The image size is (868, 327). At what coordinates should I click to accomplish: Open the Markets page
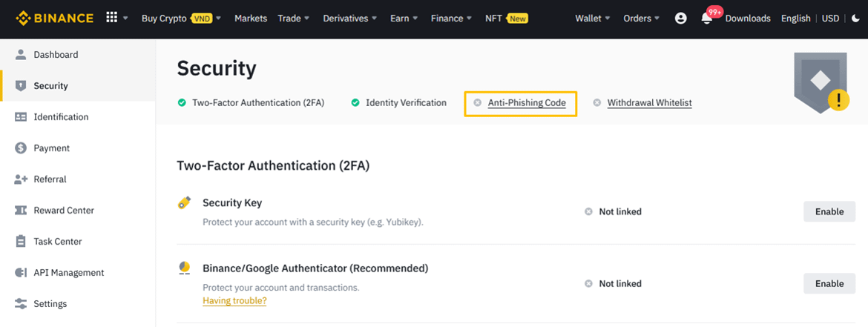(x=251, y=19)
